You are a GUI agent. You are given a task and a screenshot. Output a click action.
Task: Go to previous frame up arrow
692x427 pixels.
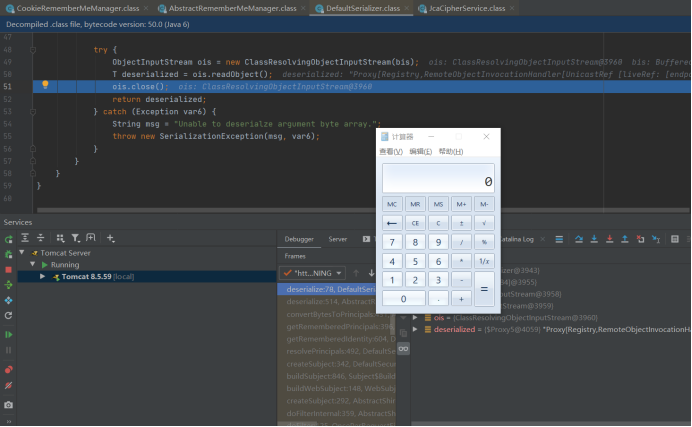(356, 273)
